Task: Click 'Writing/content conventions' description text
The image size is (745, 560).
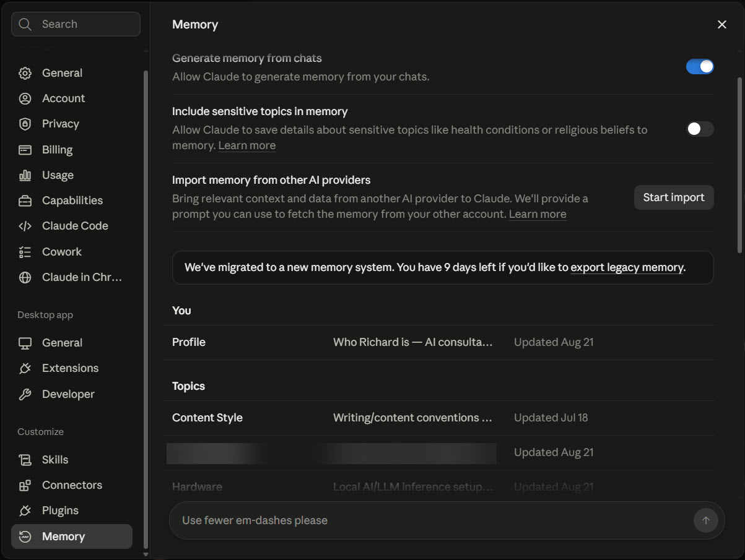Action: click(x=413, y=418)
